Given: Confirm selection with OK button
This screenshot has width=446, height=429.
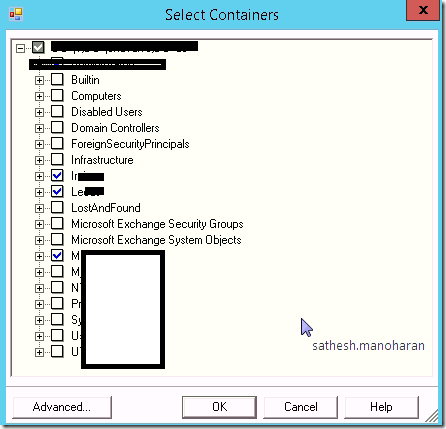Looking at the screenshot, I should click(x=219, y=407).
